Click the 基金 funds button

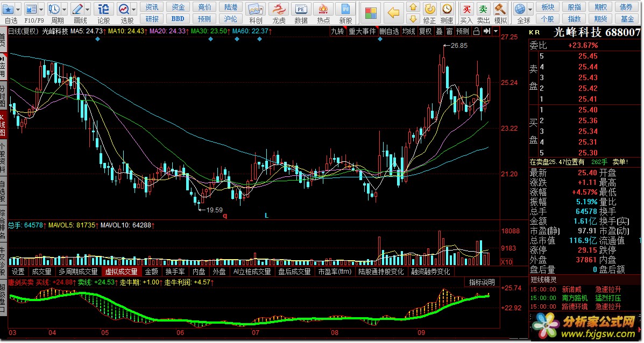click(x=627, y=19)
